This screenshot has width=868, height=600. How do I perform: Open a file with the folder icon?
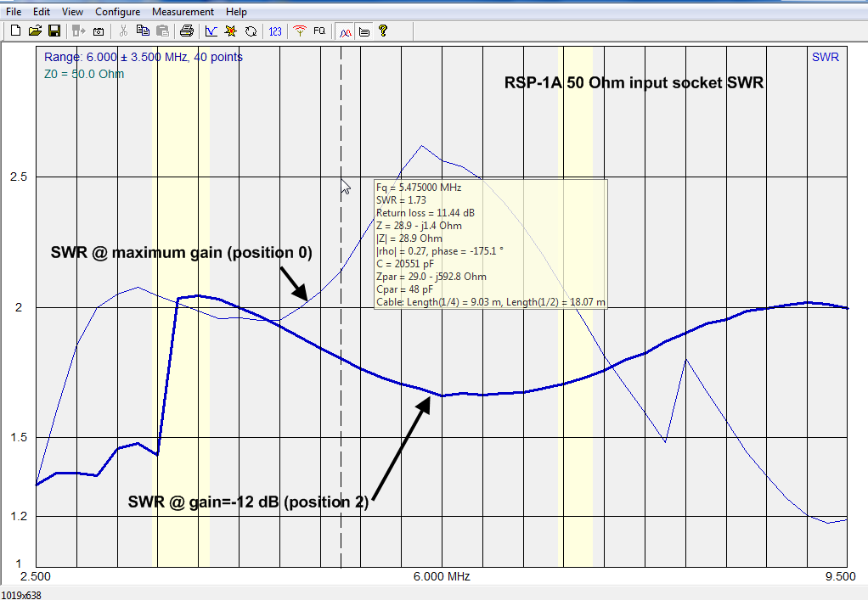(35, 31)
